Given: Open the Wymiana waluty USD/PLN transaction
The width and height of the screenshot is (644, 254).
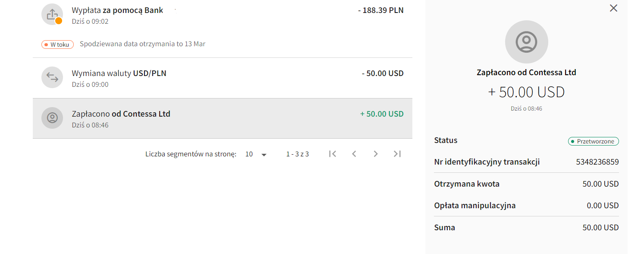Looking at the screenshot, I should [x=223, y=78].
